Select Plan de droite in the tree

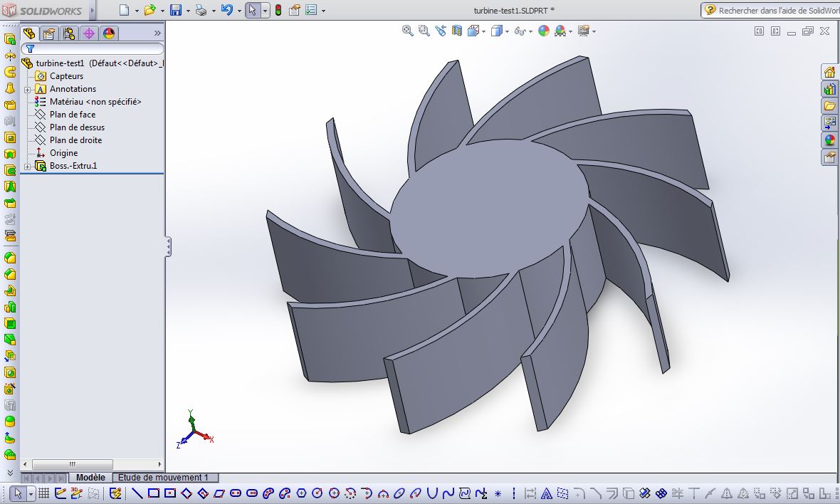pyautogui.click(x=75, y=140)
